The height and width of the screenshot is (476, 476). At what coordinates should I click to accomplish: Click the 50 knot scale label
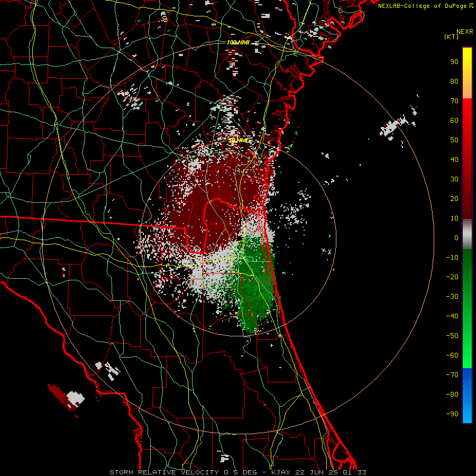pos(454,140)
